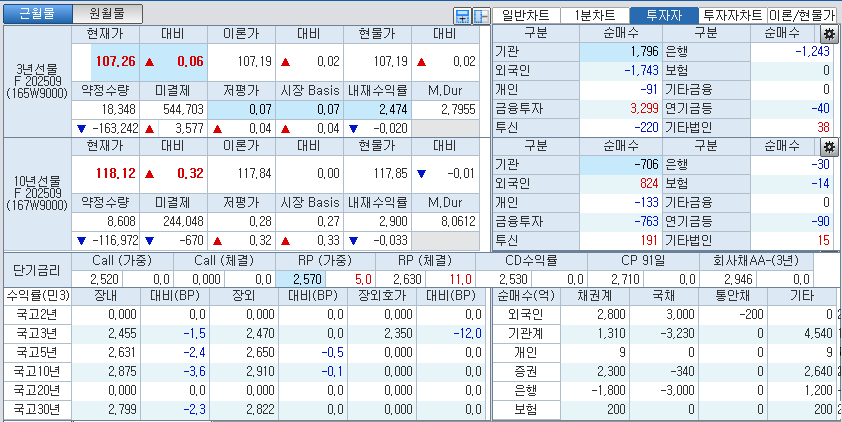Click the vertical split layout icon
Viewport: 842px width, 422px height.
481,17
